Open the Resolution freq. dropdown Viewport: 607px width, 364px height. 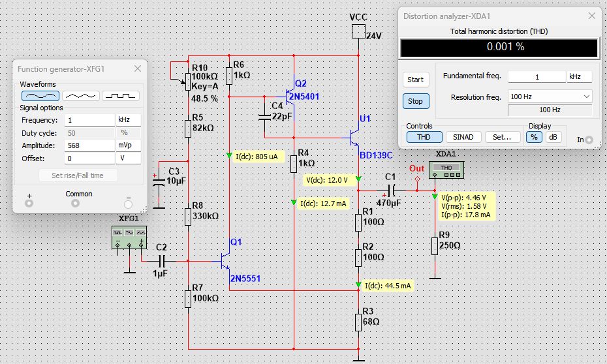[550, 97]
